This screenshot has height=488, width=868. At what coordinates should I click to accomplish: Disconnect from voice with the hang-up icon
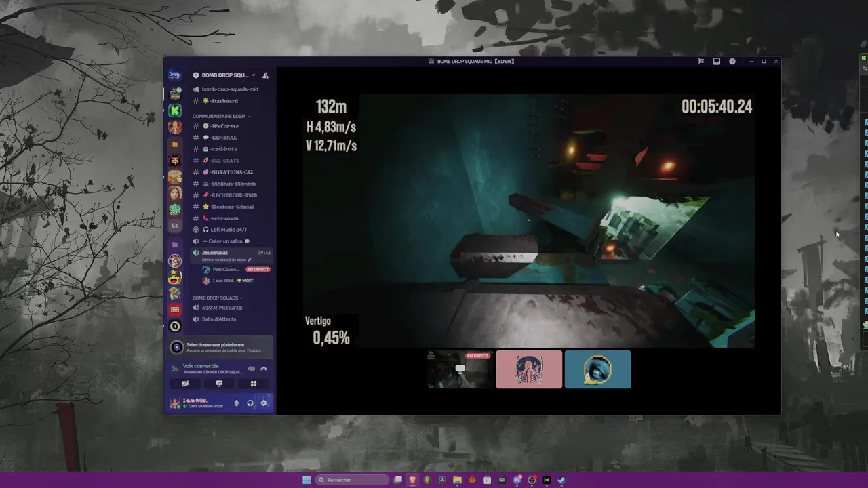(264, 369)
